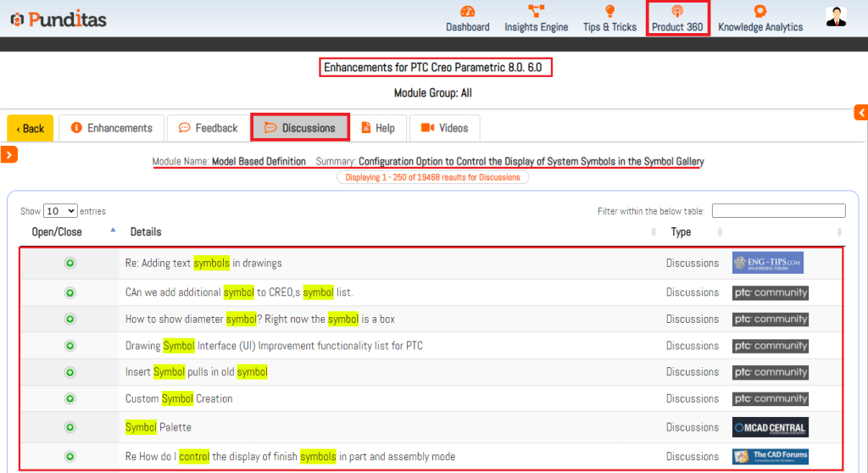Image resolution: width=868 pixels, height=473 pixels.
Task: Open the MCAD Central source logo
Action: pyautogui.click(x=770, y=427)
